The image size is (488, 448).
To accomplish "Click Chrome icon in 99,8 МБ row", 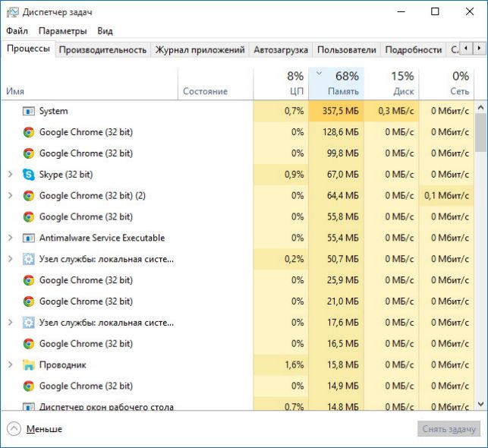I will click(29, 153).
